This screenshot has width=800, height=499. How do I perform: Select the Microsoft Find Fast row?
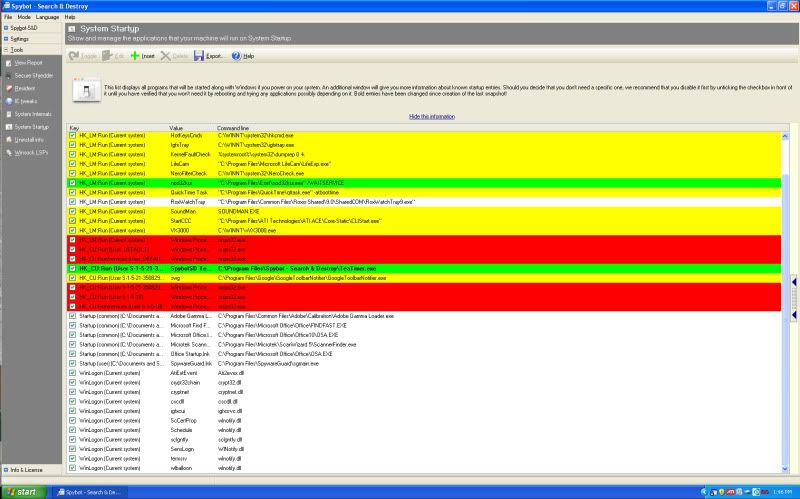click(x=424, y=326)
